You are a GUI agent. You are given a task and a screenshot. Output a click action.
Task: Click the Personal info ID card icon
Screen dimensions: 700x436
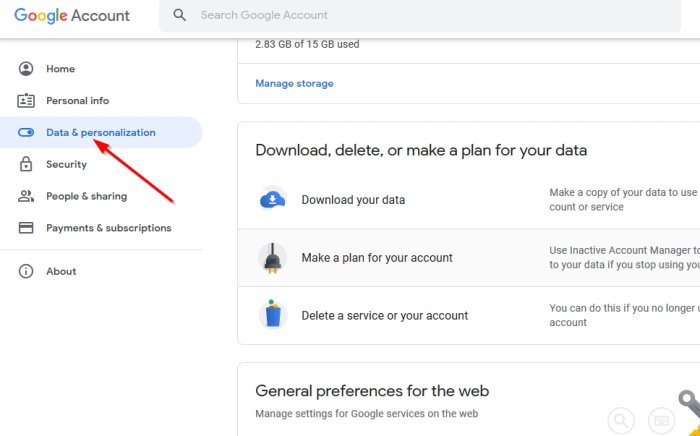pos(26,101)
